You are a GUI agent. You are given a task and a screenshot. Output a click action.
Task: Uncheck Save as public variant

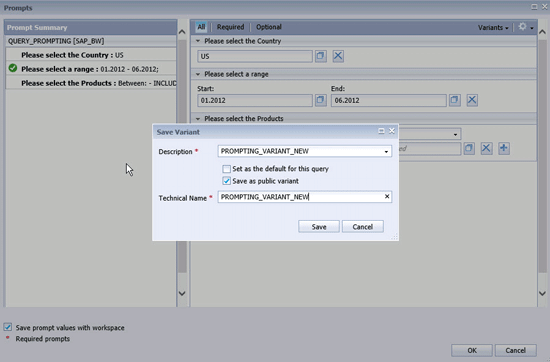pyautogui.click(x=227, y=181)
